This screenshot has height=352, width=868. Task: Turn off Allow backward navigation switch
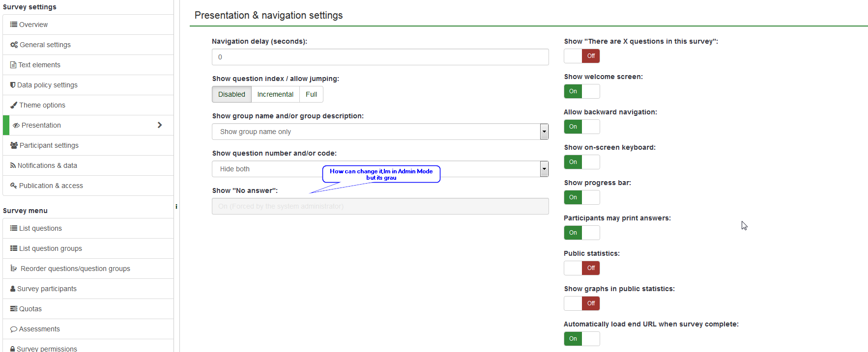(581, 127)
